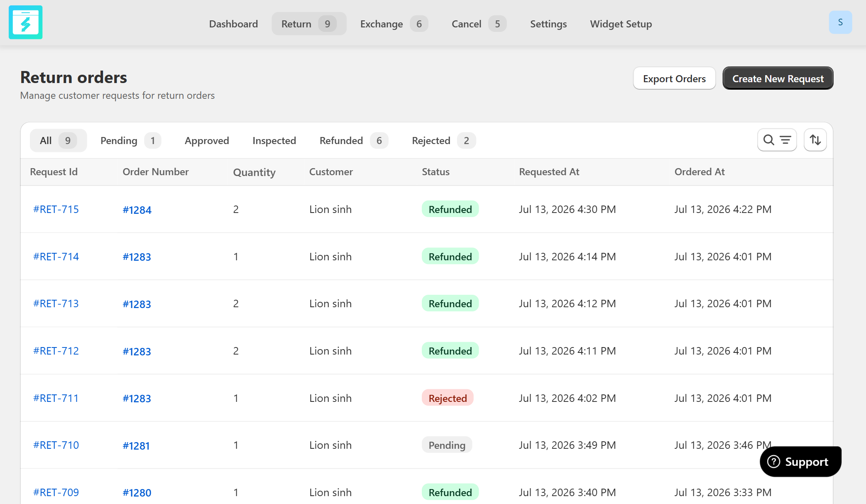Open the user avatar S

pos(840,22)
